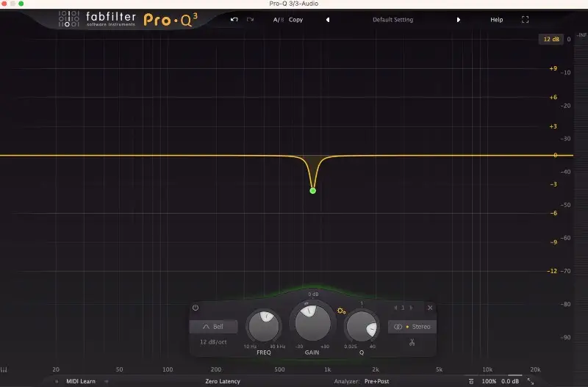Toggle the output lock icon near 100%
588x387 pixels.
pos(471,381)
